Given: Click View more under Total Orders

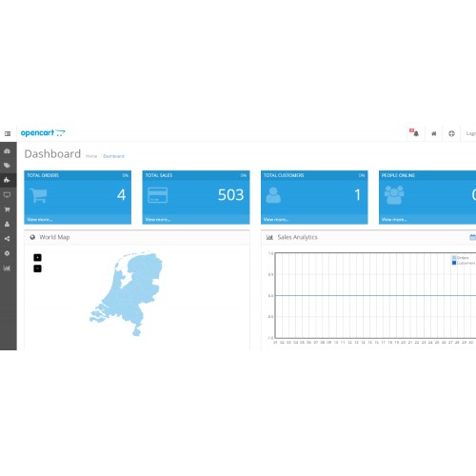Looking at the screenshot, I should click(x=39, y=219).
